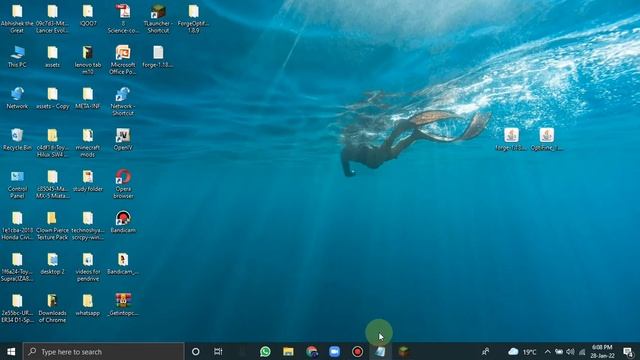This screenshot has height=360, width=640.
Task: Open the 19°C weather widget
Action: click(x=522, y=351)
